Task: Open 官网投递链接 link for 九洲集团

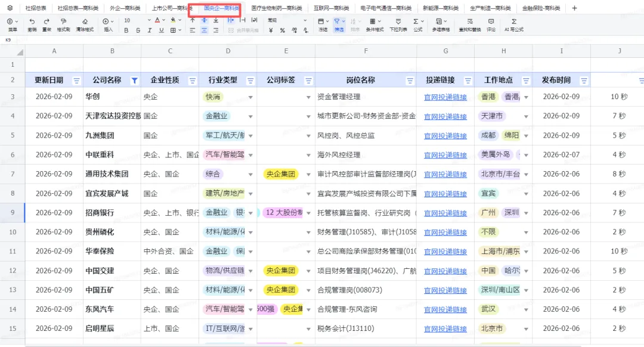Action: [x=445, y=136]
